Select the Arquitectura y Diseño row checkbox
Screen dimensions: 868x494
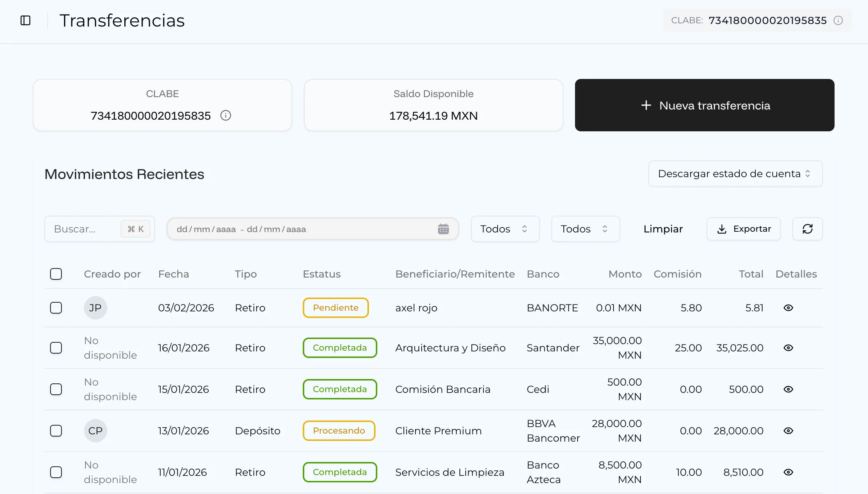click(56, 348)
